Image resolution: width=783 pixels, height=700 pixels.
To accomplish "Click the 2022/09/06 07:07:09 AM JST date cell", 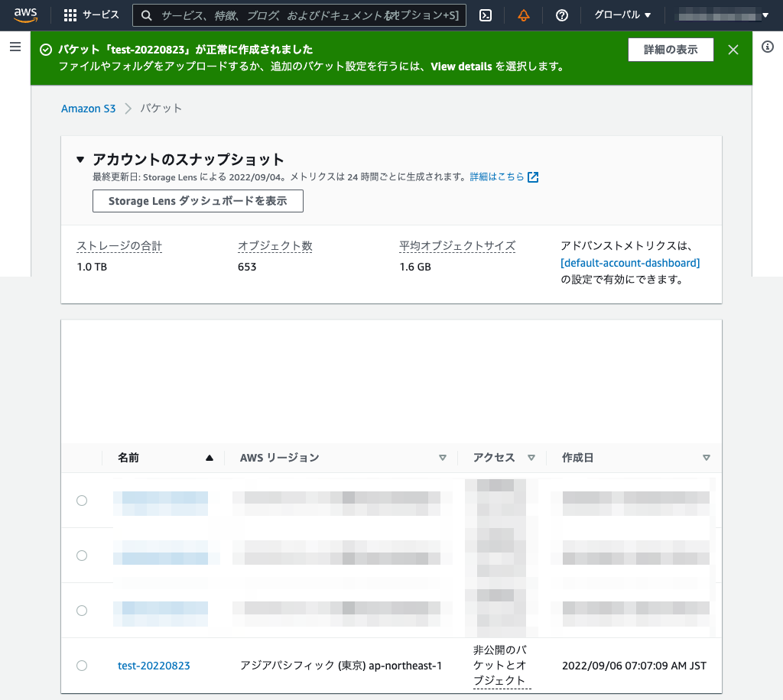I will [x=634, y=666].
